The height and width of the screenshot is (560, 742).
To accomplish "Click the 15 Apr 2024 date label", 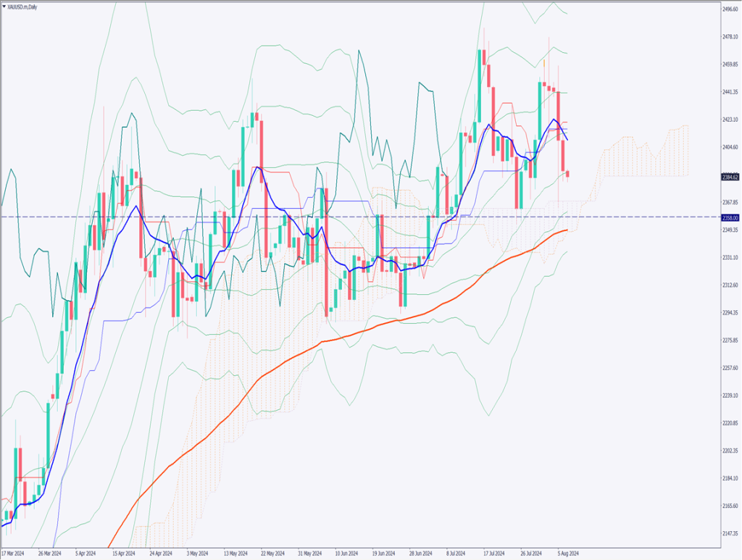I will tap(125, 553).
